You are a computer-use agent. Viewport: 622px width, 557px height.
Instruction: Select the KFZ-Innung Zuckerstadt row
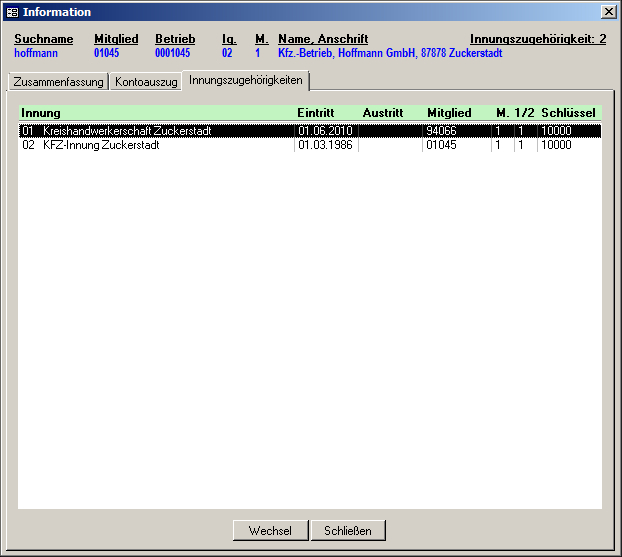[x=101, y=145]
